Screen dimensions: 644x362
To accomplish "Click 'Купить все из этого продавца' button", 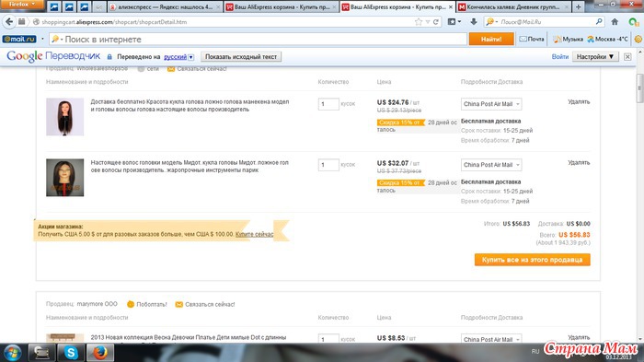I will click(533, 260).
